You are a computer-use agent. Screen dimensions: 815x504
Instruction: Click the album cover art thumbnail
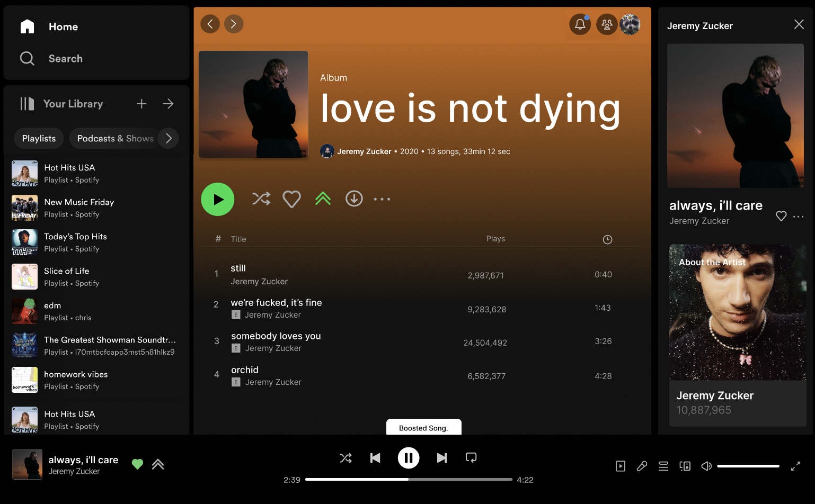click(x=253, y=104)
